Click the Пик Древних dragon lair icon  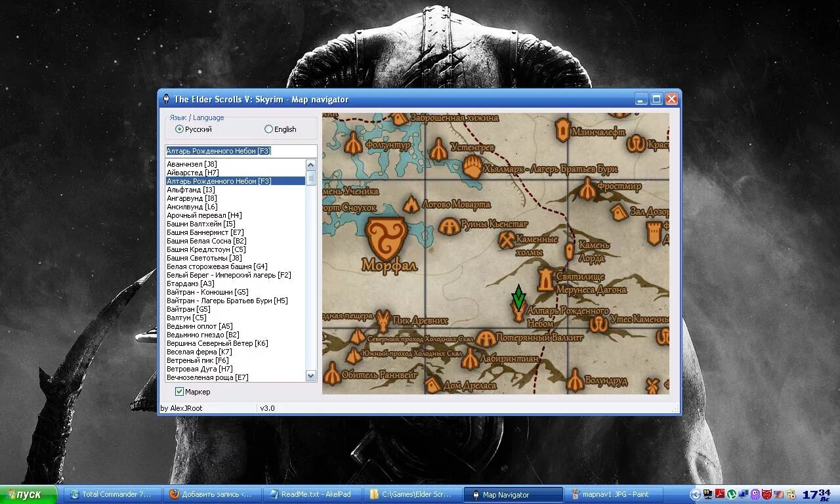coord(383,322)
